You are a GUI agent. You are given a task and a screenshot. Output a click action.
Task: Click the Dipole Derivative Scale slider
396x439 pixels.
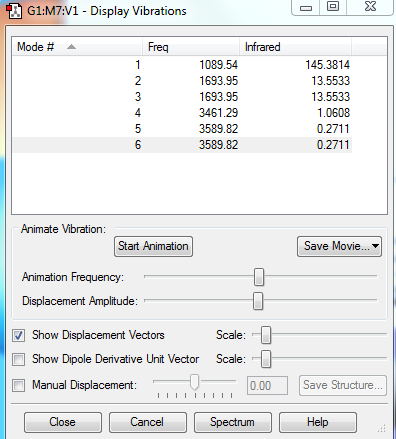(x=266, y=359)
